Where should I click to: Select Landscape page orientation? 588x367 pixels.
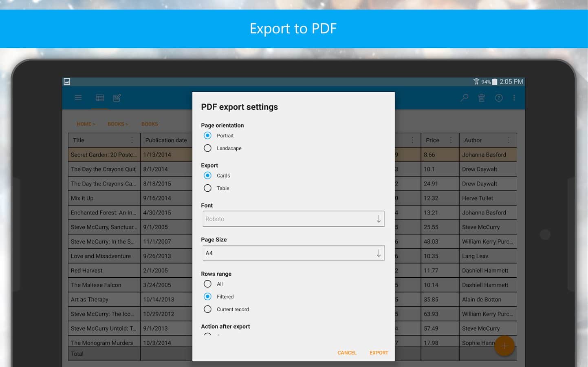pyautogui.click(x=208, y=148)
